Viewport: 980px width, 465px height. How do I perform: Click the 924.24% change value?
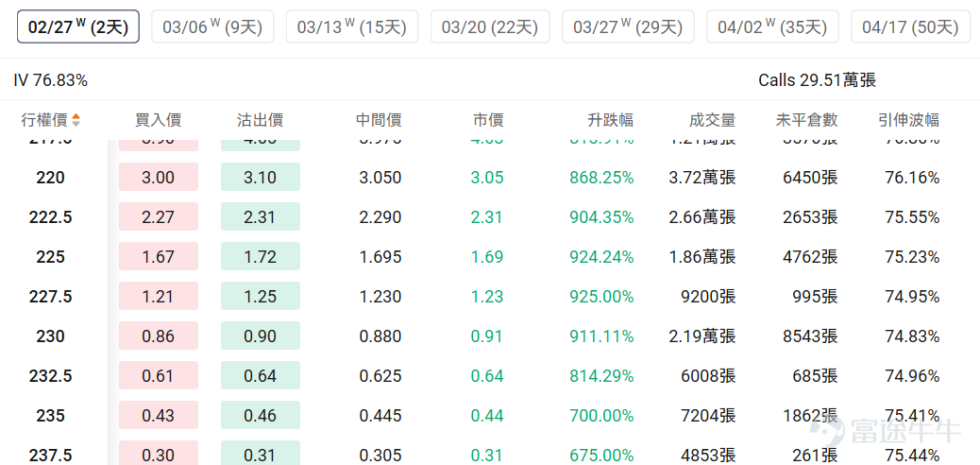click(x=601, y=257)
